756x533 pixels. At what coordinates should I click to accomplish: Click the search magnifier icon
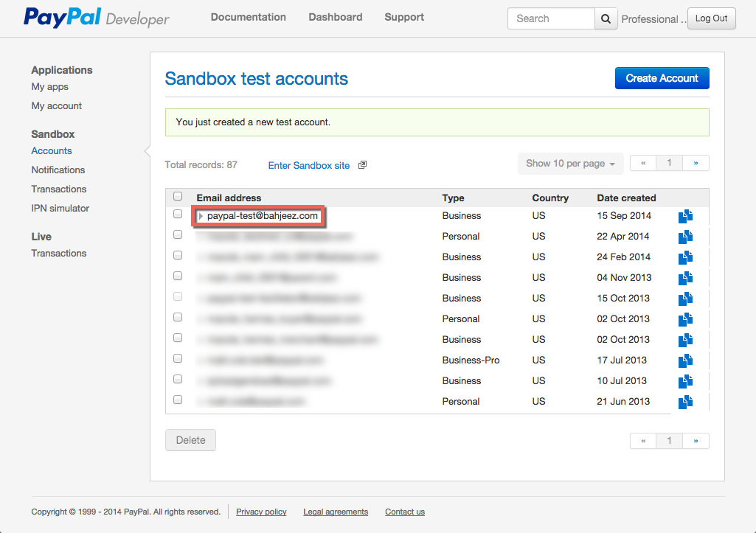coord(606,18)
